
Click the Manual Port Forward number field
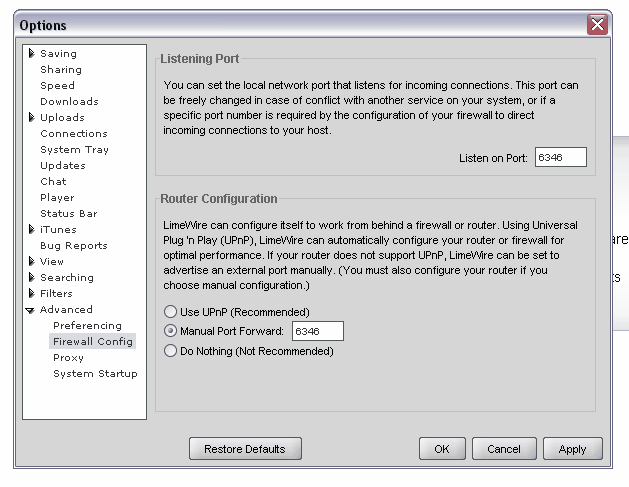point(317,331)
